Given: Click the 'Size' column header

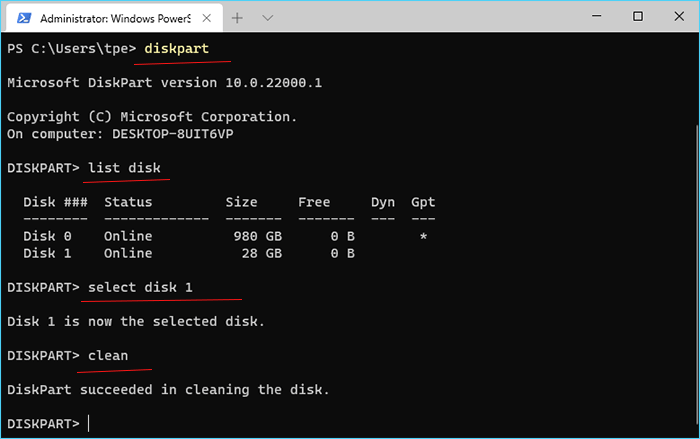Looking at the screenshot, I should pos(241,202).
